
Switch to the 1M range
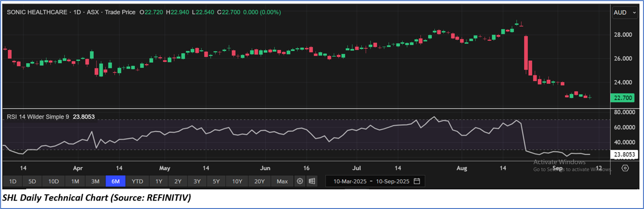click(x=75, y=181)
